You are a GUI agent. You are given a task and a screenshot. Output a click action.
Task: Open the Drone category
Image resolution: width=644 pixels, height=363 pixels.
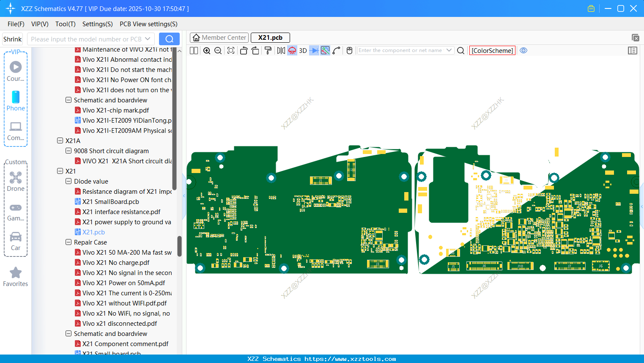pos(16,182)
